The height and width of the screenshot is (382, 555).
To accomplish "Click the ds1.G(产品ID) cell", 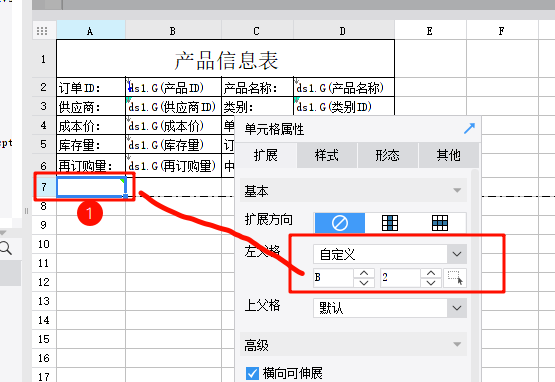I will [173, 87].
